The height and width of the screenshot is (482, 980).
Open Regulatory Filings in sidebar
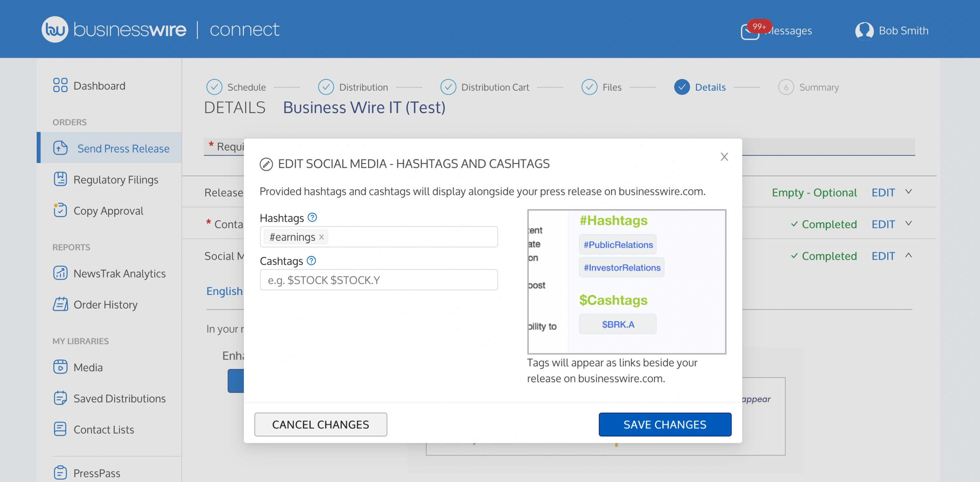click(116, 179)
